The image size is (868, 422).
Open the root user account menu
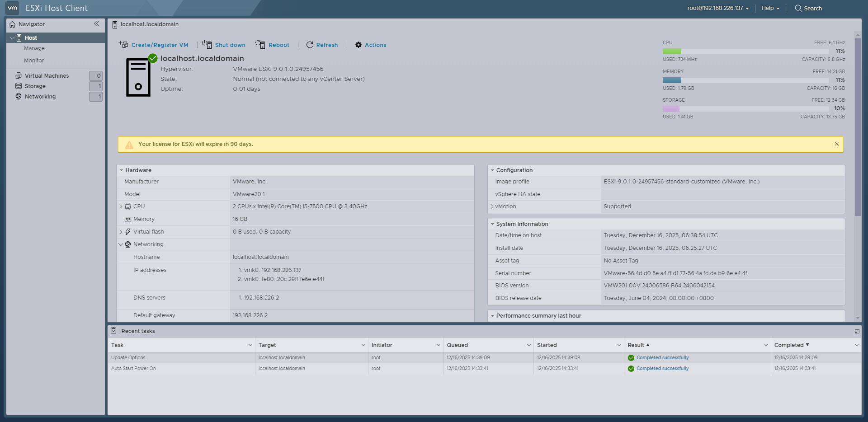click(717, 8)
